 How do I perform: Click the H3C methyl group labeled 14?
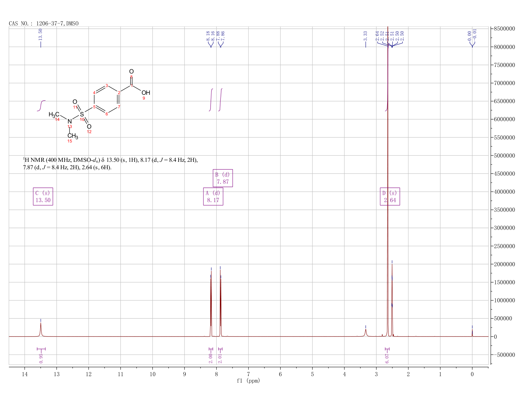pyautogui.click(x=54, y=115)
